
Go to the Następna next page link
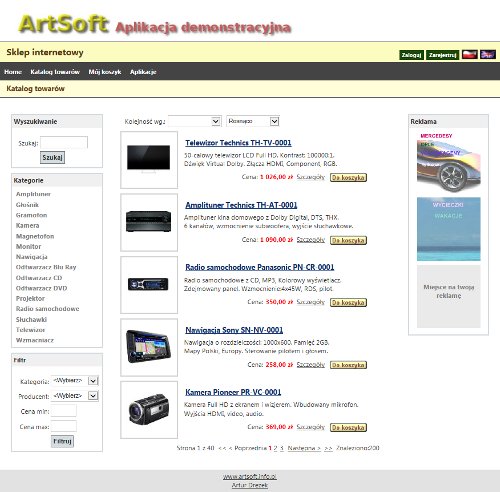[304, 448]
